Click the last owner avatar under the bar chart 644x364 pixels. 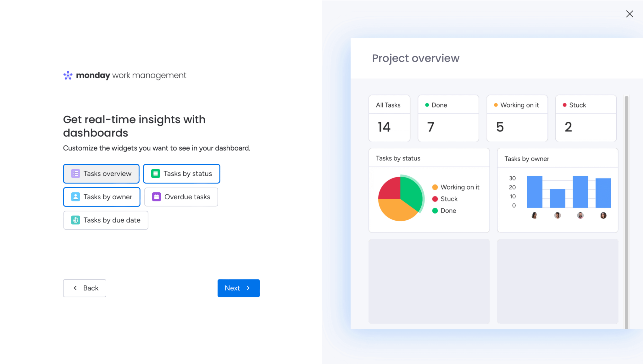click(603, 215)
